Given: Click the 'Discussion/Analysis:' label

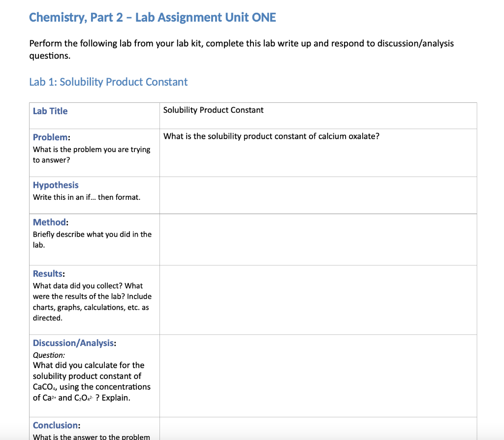Looking at the screenshot, I should pyautogui.click(x=75, y=343).
